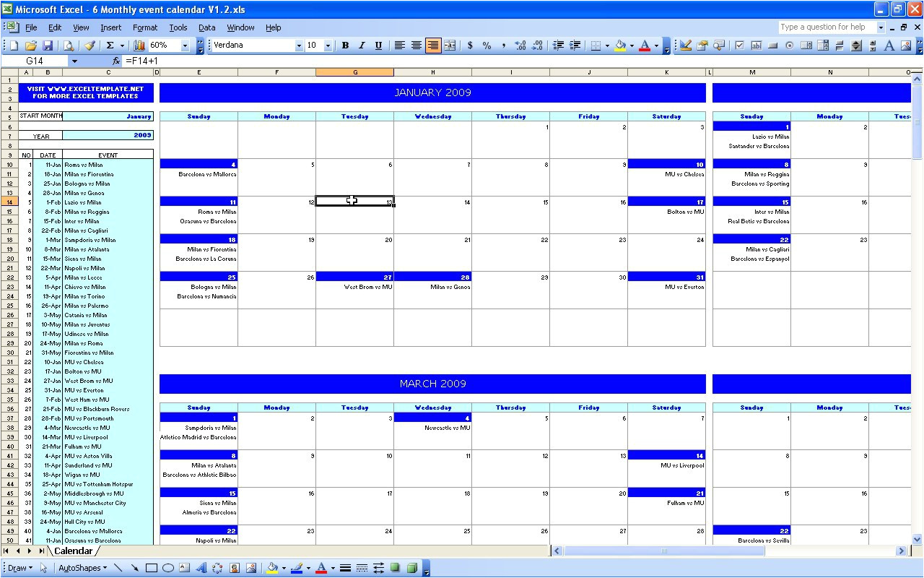Toggle the Align Right button
This screenshot has width=924, height=578.
pyautogui.click(x=433, y=46)
